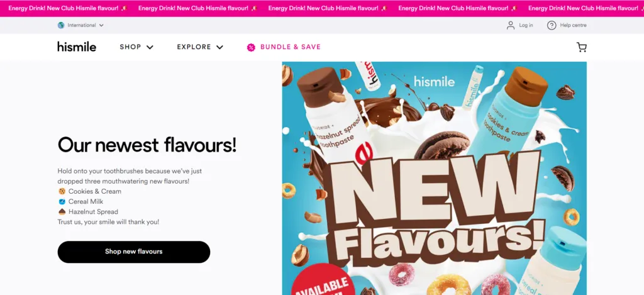The width and height of the screenshot is (644, 295).
Task: Click the hismile logo in header
Action: (x=77, y=47)
